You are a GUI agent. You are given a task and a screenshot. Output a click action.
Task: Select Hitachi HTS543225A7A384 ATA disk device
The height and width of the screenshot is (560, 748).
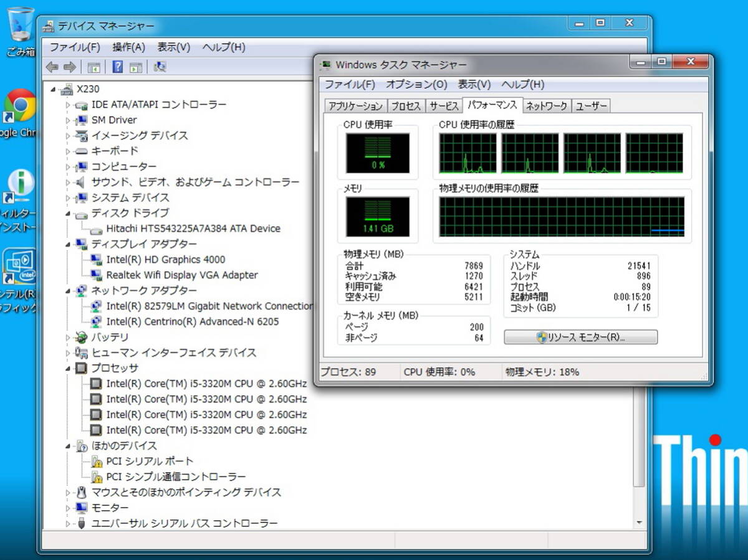tap(193, 229)
